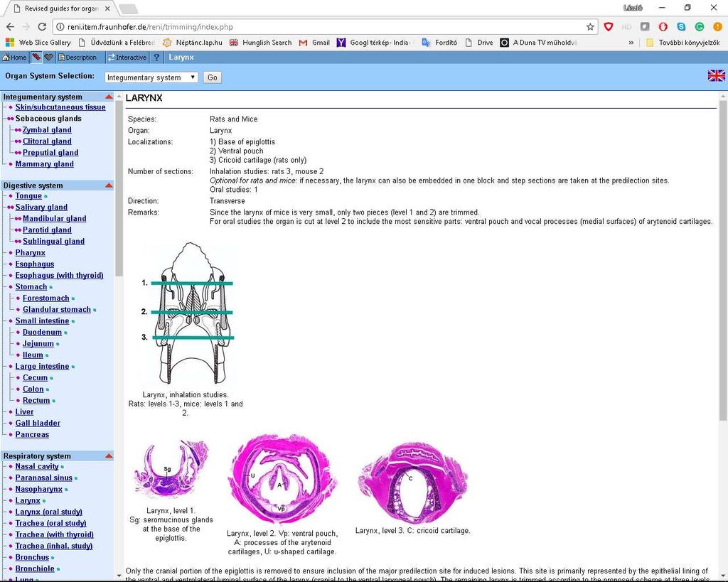This screenshot has height=582, width=728.
Task: Click the main content vertical scrollbar
Action: click(x=723, y=260)
